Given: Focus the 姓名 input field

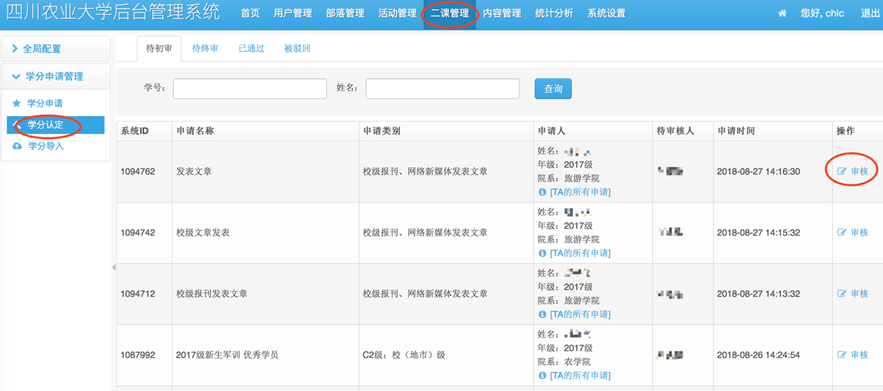Looking at the screenshot, I should tap(443, 88).
